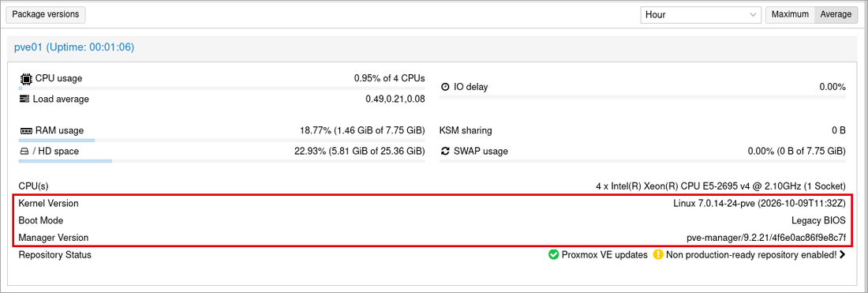The width and height of the screenshot is (868, 293).
Task: Expand repository status chevron arrow
Action: point(843,255)
